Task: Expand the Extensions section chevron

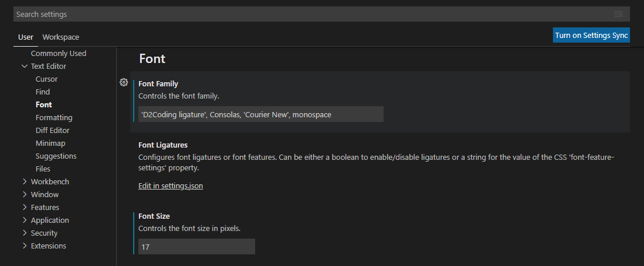Action: [25, 246]
